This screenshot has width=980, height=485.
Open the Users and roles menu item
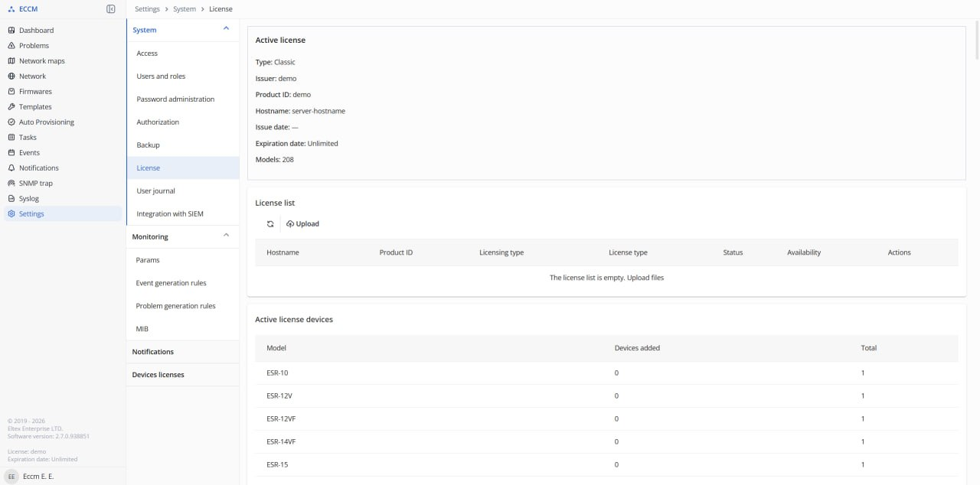pyautogui.click(x=161, y=76)
